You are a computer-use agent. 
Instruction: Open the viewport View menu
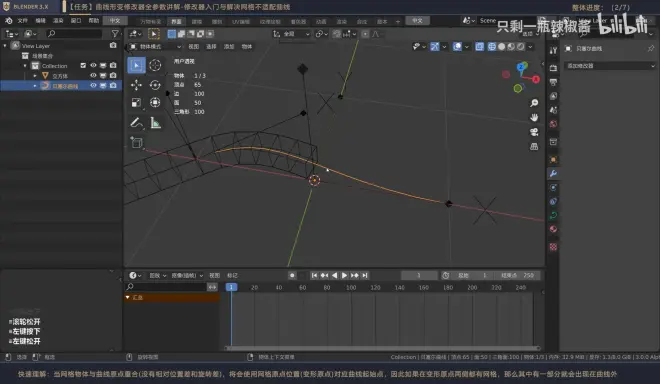click(x=193, y=46)
